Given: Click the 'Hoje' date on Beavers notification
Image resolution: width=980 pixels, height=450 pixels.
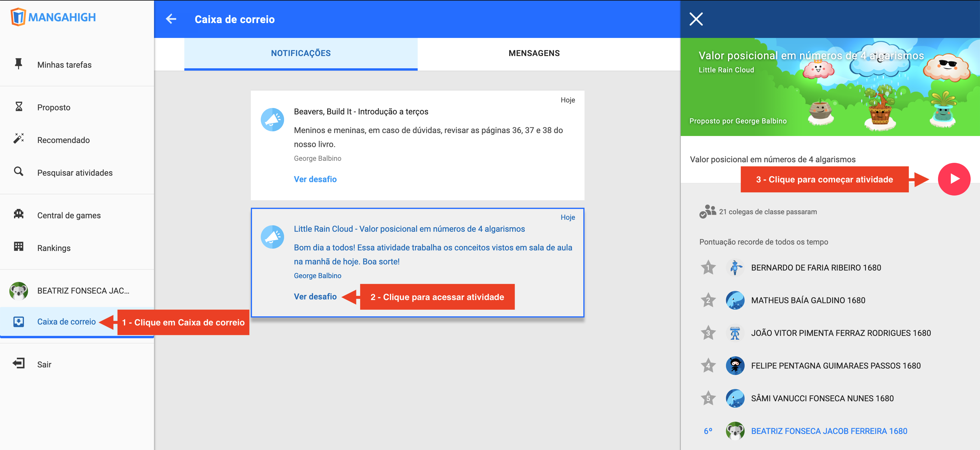Looking at the screenshot, I should (x=568, y=100).
